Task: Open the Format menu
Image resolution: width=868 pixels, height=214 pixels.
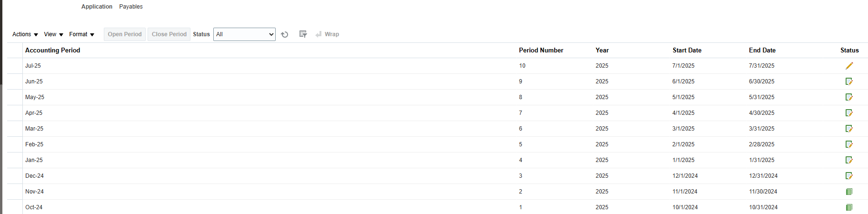Action: pyautogui.click(x=82, y=34)
